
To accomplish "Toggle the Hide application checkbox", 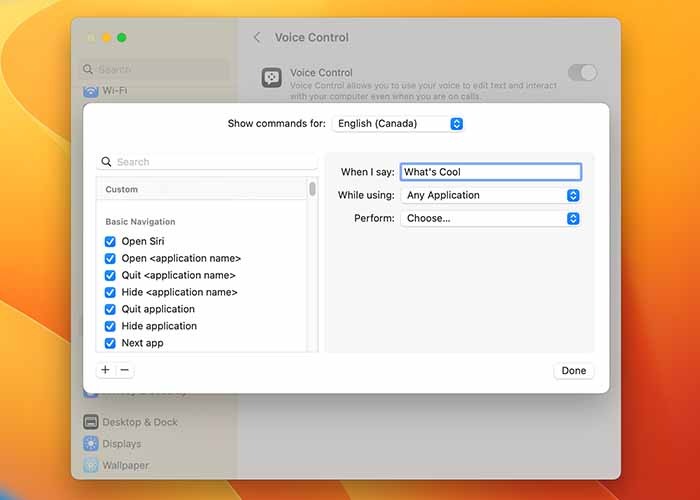I will (x=110, y=326).
